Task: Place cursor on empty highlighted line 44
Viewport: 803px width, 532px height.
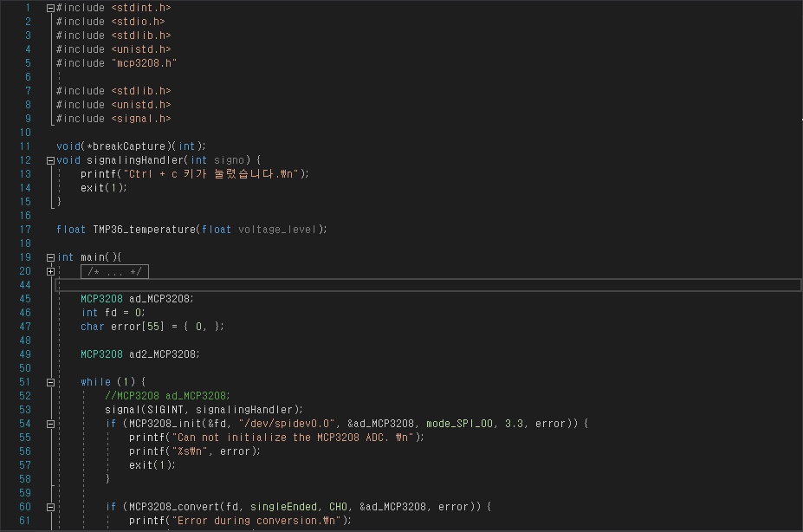Action: tap(428, 285)
